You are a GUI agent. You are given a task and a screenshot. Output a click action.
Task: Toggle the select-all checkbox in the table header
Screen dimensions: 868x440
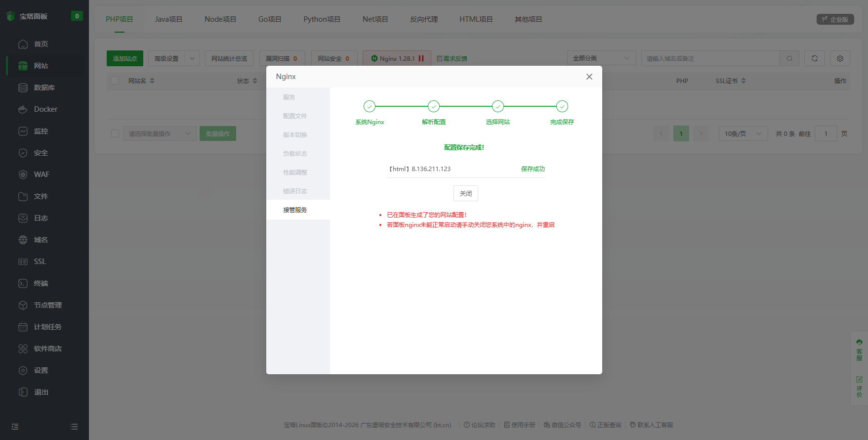(x=115, y=81)
